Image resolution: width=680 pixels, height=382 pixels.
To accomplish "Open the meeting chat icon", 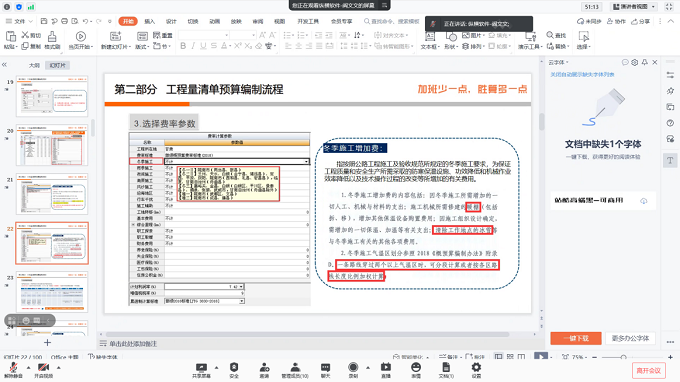I will pos(325,367).
